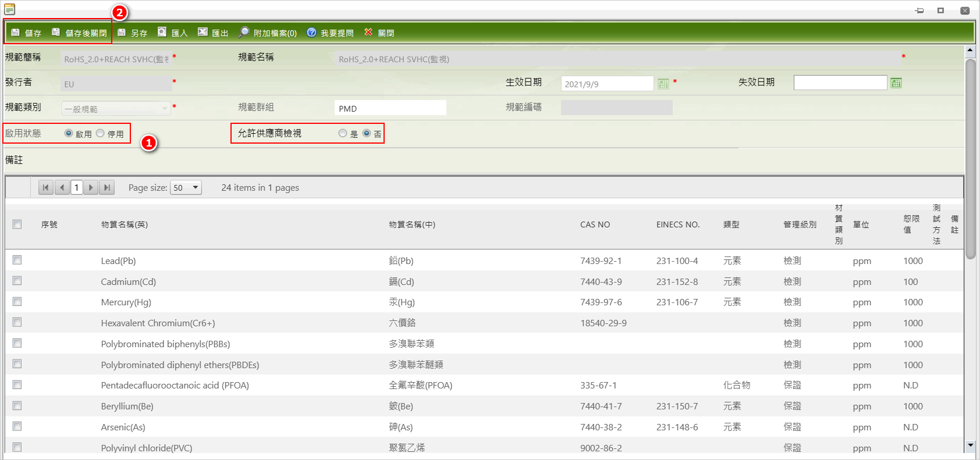Viewport: 980px width, 460px height.
Task: Click the 24 items in 1 pages text
Action: [x=260, y=187]
